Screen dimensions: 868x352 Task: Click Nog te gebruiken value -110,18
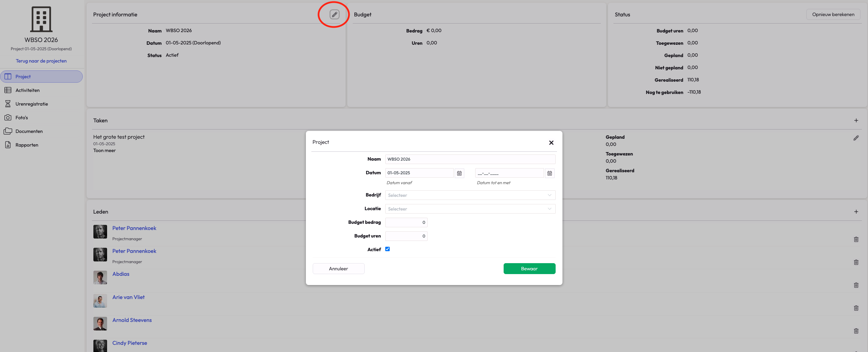(694, 92)
